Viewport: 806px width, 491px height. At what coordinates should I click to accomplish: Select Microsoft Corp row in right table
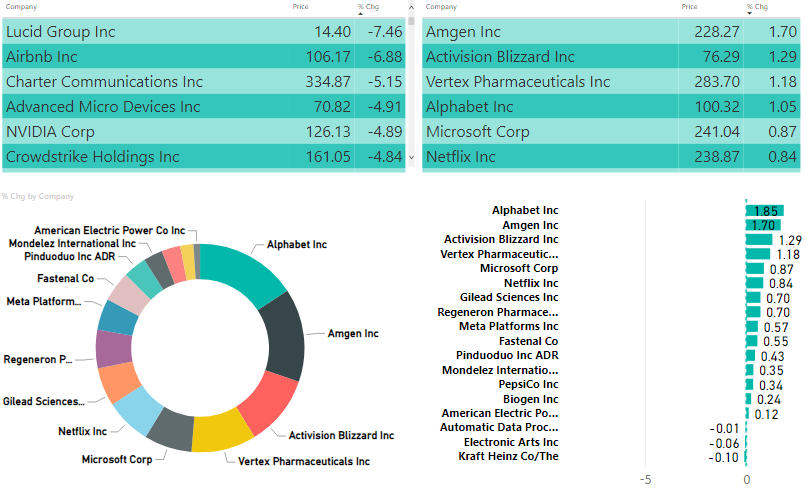tap(611, 132)
